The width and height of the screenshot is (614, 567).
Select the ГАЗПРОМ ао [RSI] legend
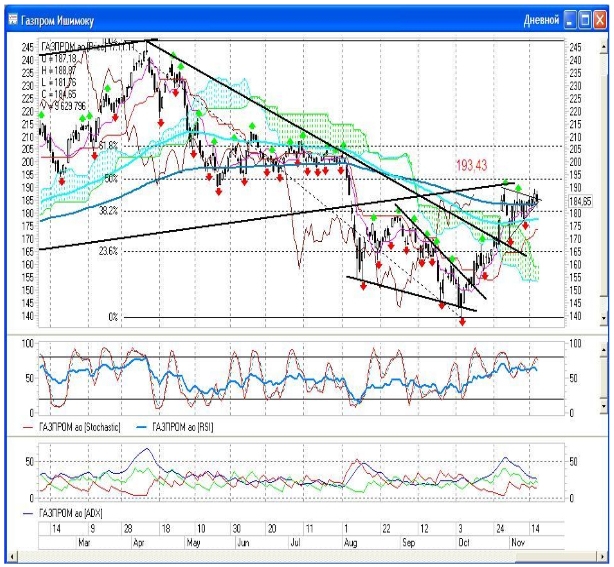[175, 427]
